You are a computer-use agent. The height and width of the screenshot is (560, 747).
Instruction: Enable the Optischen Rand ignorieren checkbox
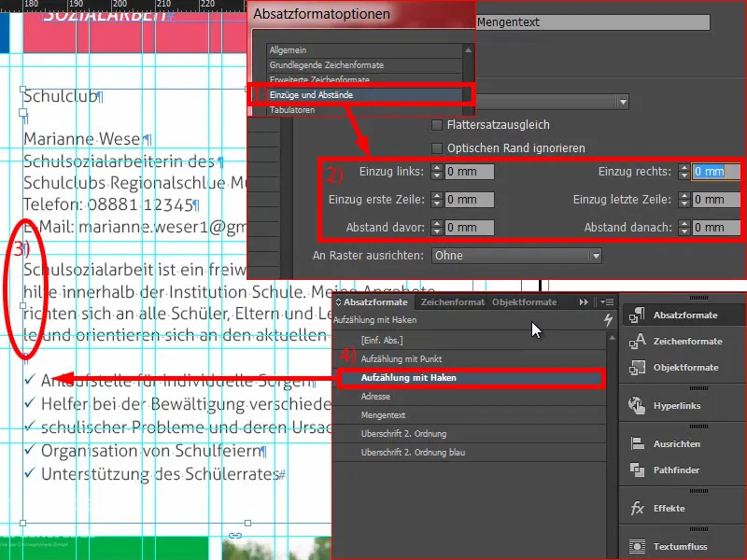(437, 147)
